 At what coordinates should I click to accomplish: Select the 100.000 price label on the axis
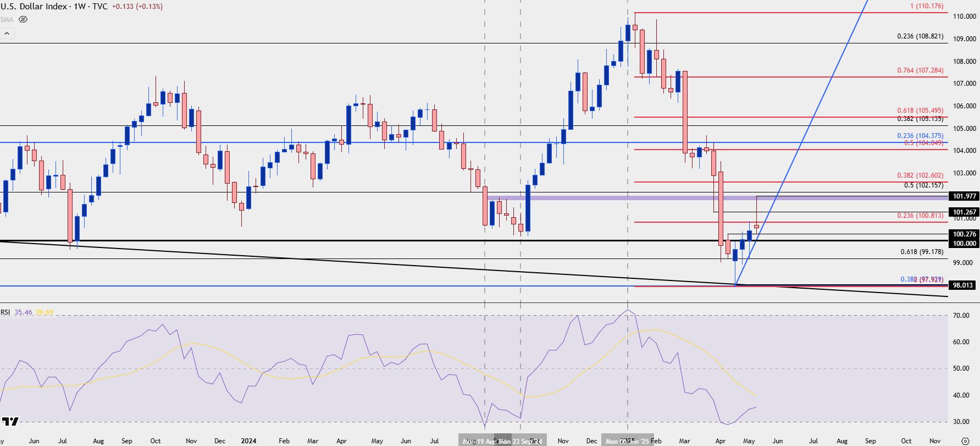pyautogui.click(x=965, y=244)
